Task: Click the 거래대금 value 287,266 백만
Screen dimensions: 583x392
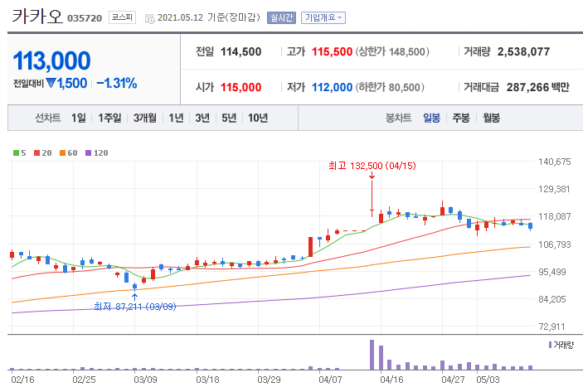Action: click(x=537, y=87)
